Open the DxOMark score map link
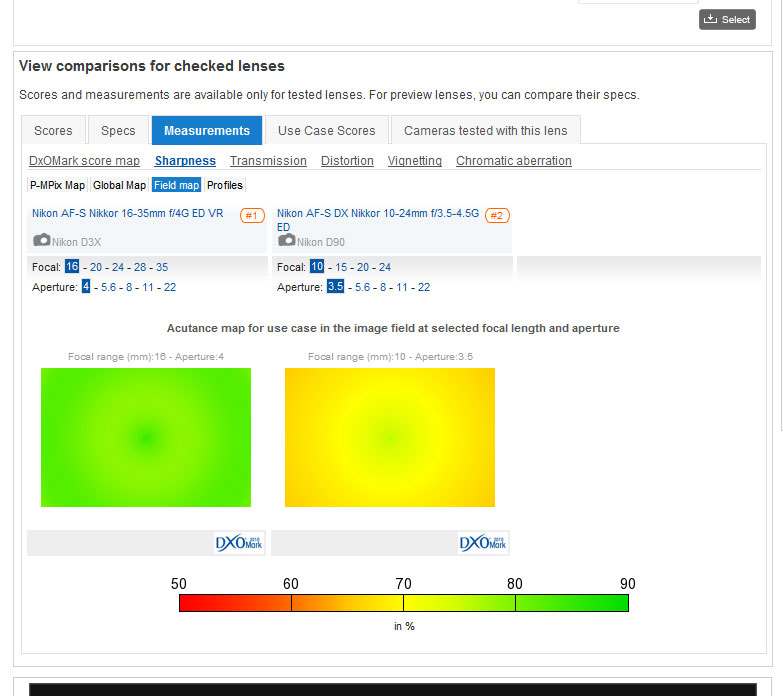783x696 pixels. [84, 161]
